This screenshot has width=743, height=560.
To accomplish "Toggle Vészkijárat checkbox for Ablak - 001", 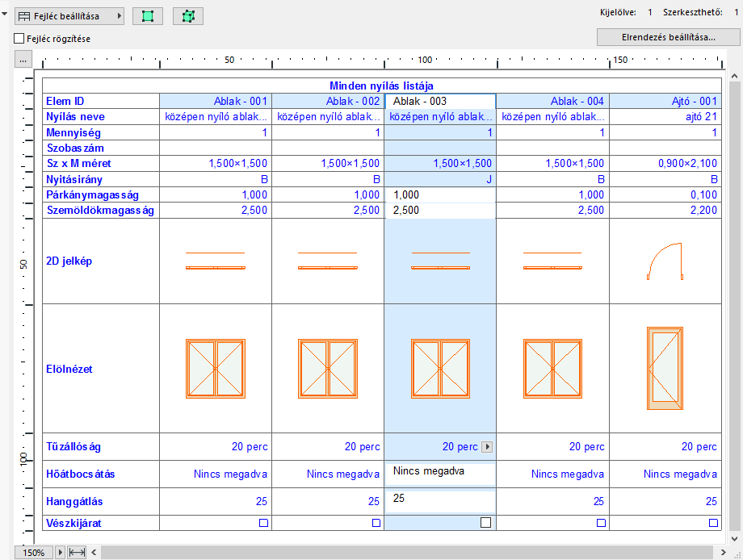I will [x=263, y=523].
